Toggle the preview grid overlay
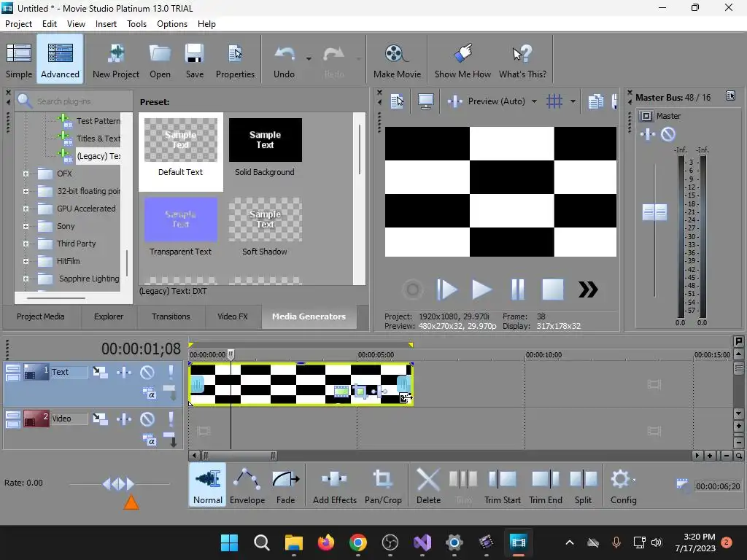The width and height of the screenshot is (747, 560). click(x=554, y=101)
